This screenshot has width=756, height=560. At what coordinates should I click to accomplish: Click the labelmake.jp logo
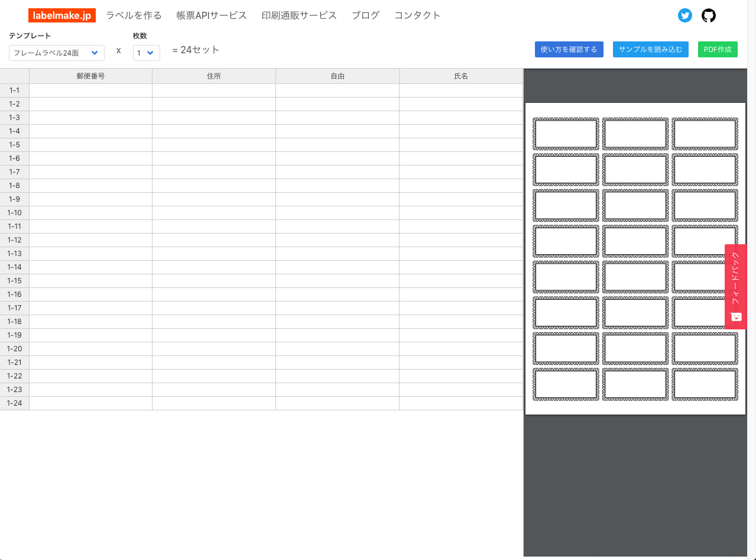click(x=62, y=15)
